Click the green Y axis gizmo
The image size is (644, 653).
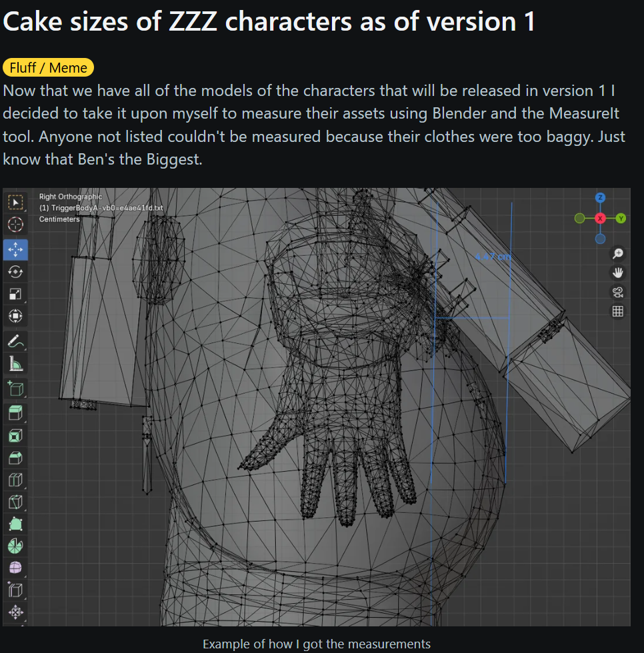[621, 219]
